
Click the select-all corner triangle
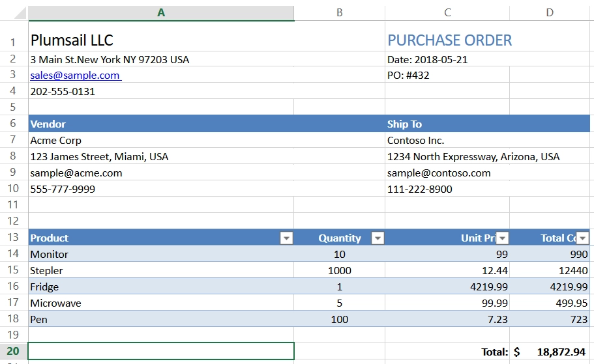(x=20, y=13)
